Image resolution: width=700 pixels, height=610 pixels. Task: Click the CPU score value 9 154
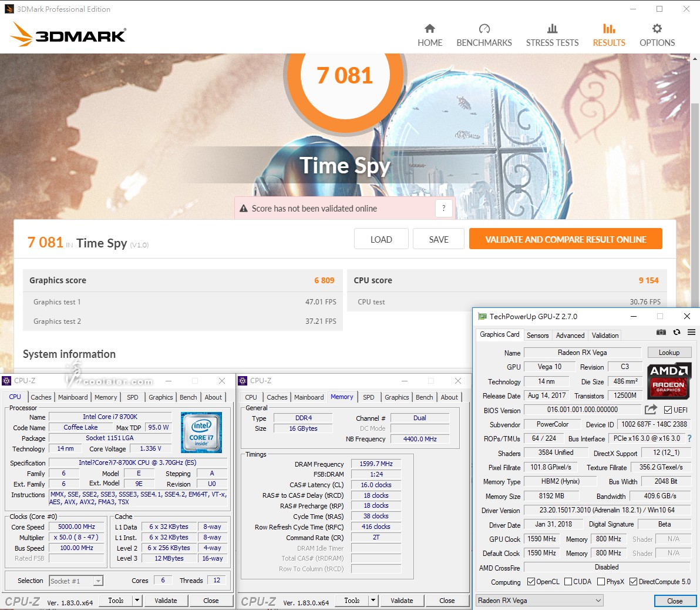(648, 280)
